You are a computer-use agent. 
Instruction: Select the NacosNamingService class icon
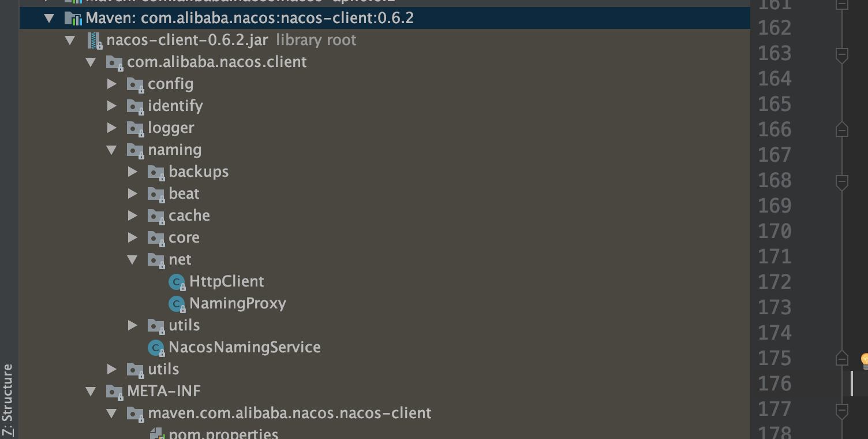155,347
